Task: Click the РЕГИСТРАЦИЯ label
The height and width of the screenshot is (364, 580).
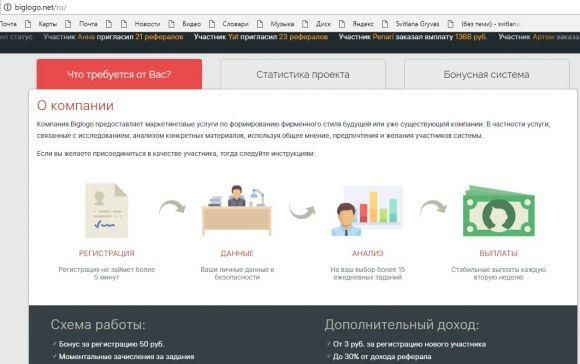Action: pyautogui.click(x=107, y=253)
